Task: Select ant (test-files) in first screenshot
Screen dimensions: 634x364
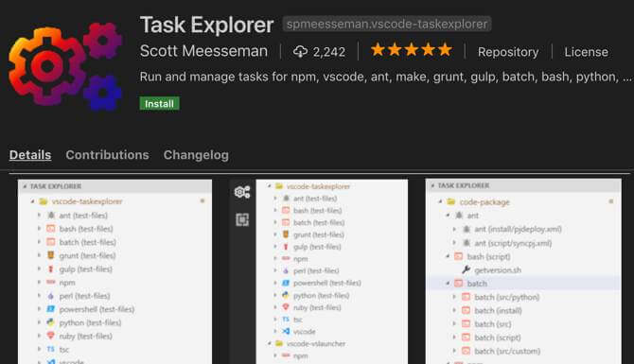Action: click(x=83, y=216)
